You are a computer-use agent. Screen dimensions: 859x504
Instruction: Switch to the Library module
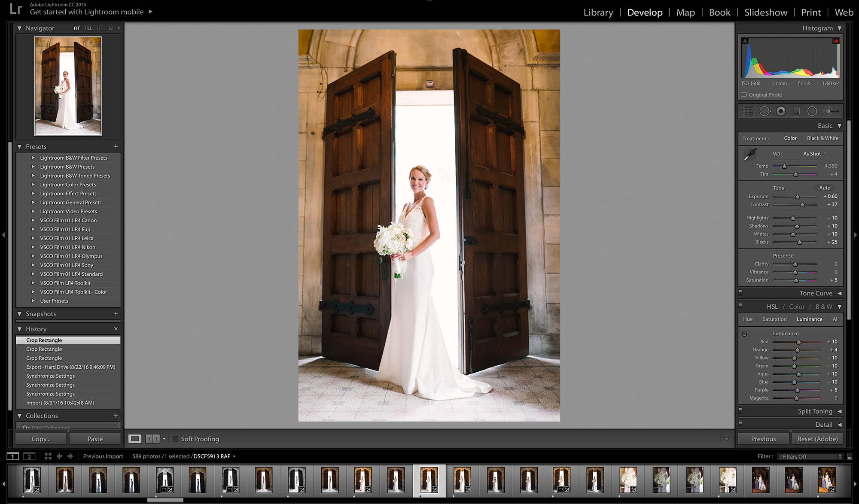[598, 12]
